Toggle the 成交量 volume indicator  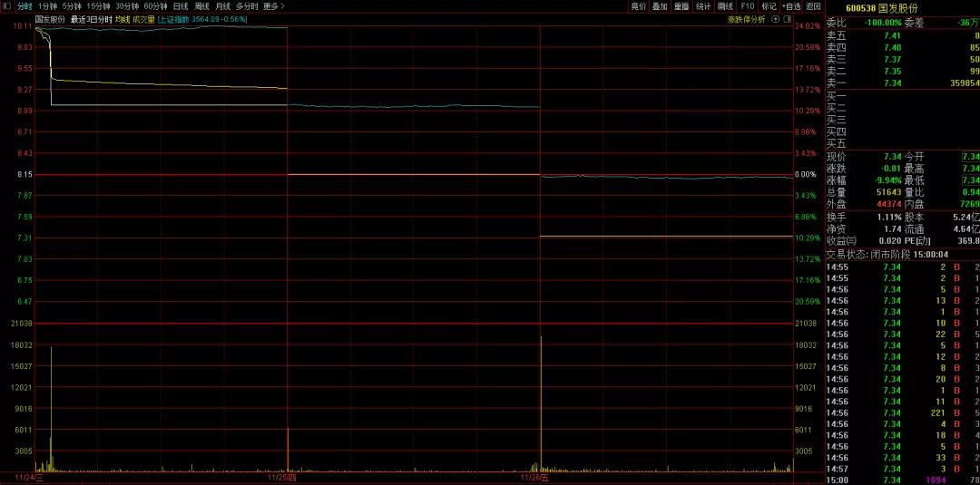point(143,19)
